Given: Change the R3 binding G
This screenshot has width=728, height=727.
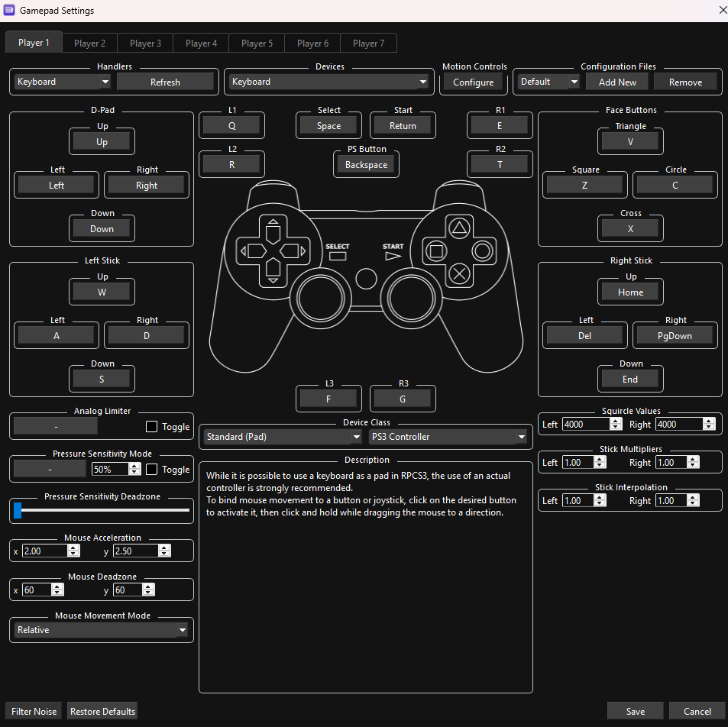Looking at the screenshot, I should (x=403, y=399).
